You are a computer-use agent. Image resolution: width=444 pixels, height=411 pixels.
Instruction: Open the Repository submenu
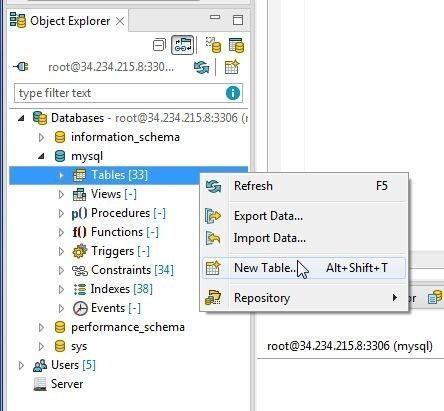(304, 298)
